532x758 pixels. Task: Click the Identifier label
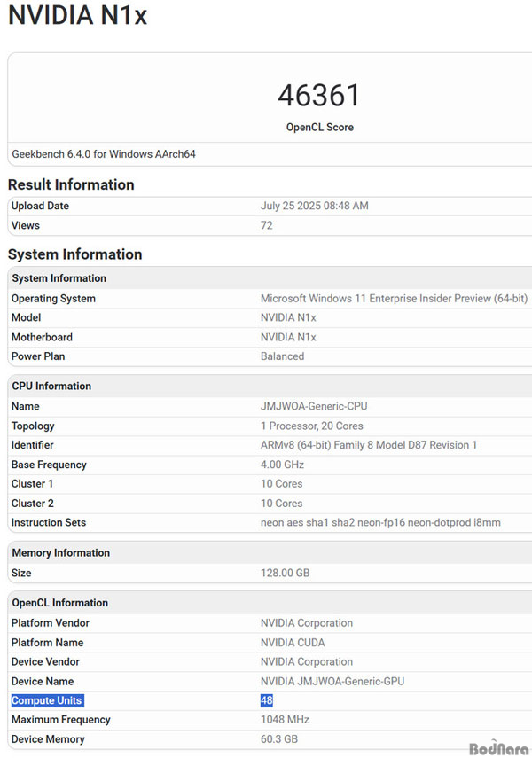[33, 445]
